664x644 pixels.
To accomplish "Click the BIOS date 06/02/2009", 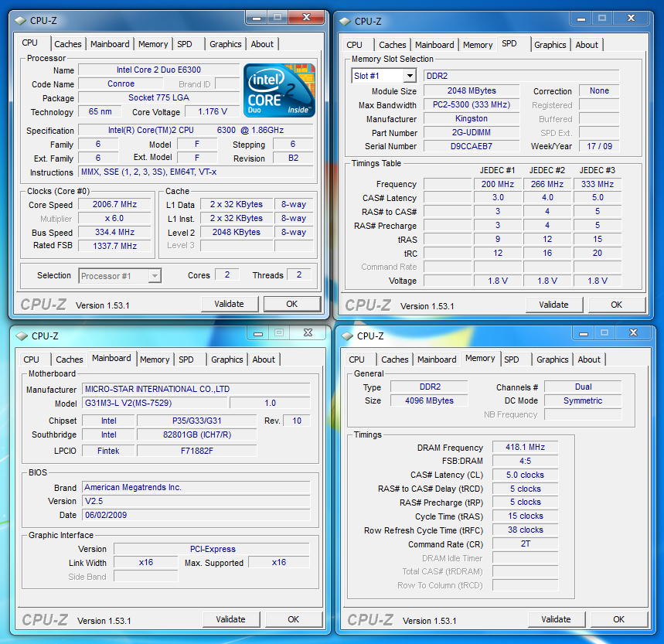I will [196, 516].
